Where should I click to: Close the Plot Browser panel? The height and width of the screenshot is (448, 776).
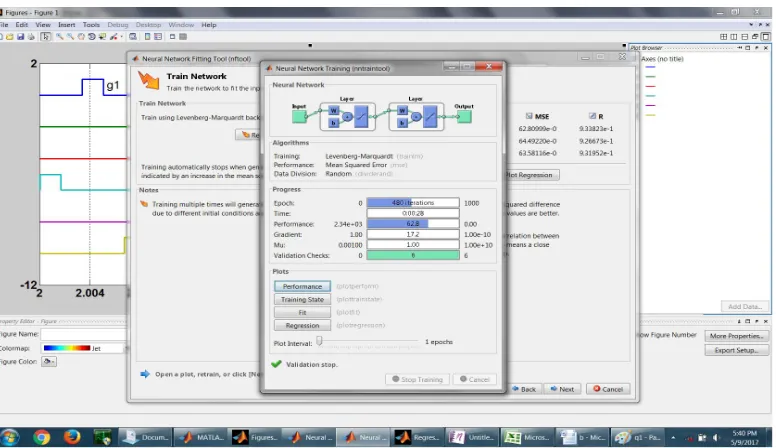click(766, 48)
